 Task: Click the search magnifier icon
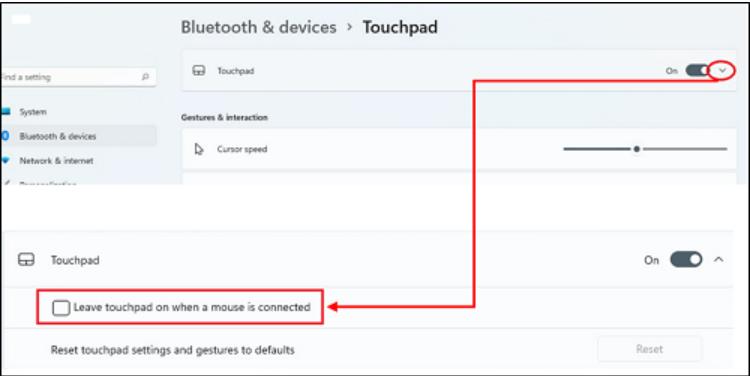coord(145,77)
